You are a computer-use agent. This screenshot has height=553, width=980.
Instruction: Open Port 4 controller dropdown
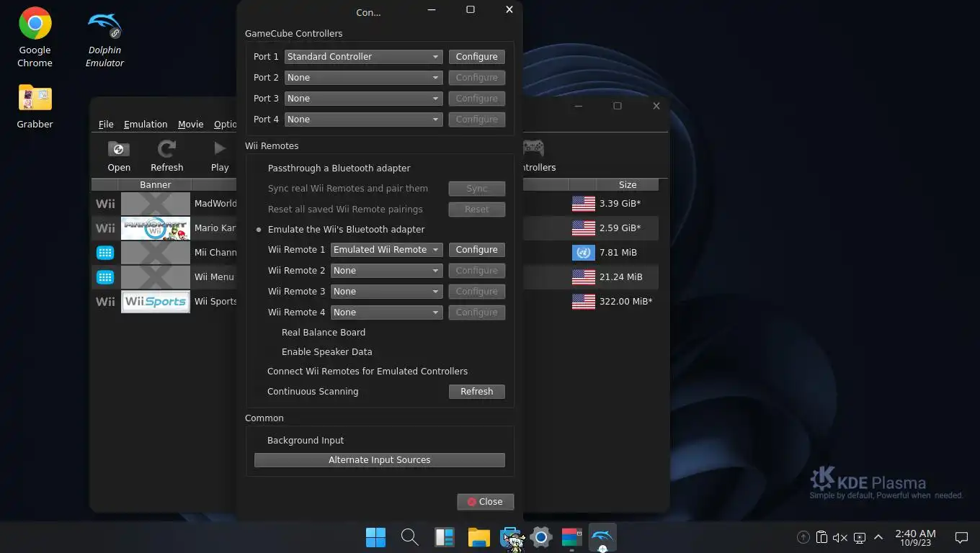(x=363, y=119)
